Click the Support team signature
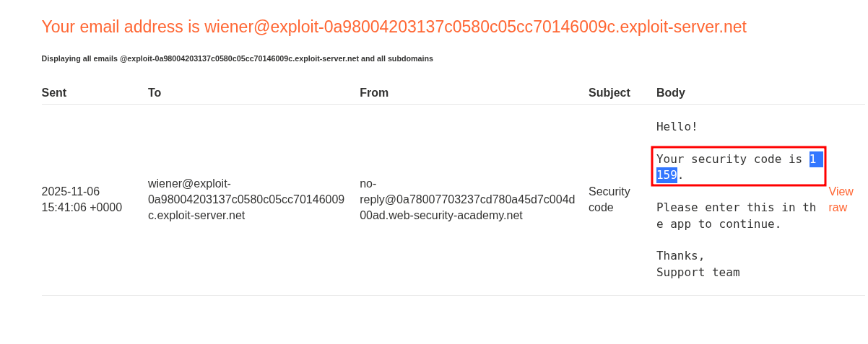 (x=698, y=273)
